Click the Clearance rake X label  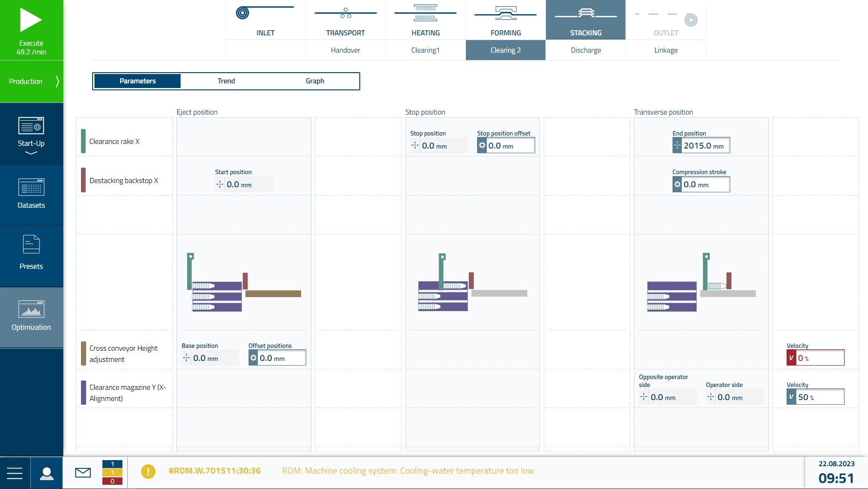pyautogui.click(x=114, y=142)
